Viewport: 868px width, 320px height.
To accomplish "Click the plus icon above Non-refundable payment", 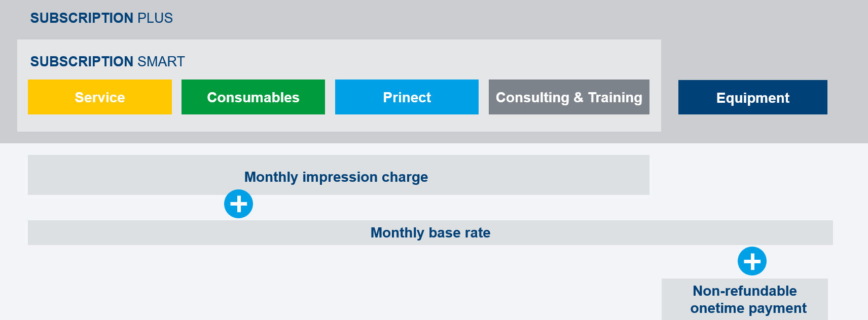I will pos(752,261).
